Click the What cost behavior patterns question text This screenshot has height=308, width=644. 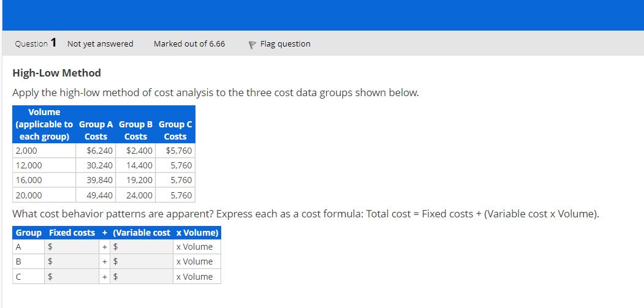tap(306, 214)
